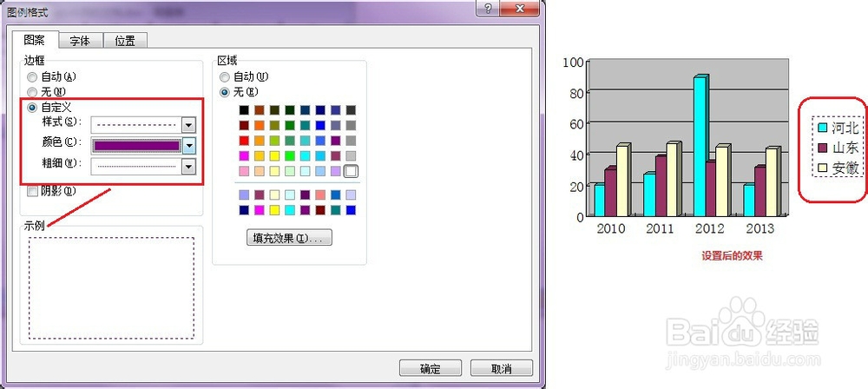Pick the sea green color swatch
The image size is (868, 389).
point(290,141)
